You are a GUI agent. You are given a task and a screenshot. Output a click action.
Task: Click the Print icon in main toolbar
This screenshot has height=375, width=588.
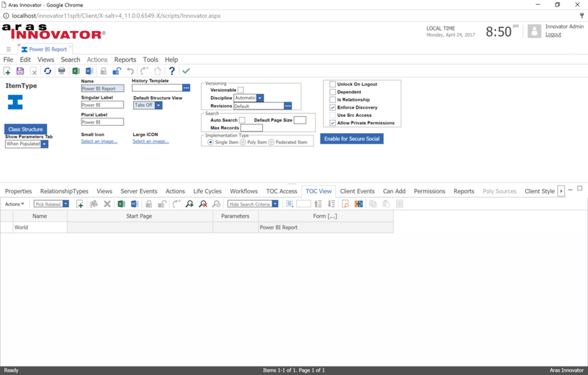click(62, 71)
